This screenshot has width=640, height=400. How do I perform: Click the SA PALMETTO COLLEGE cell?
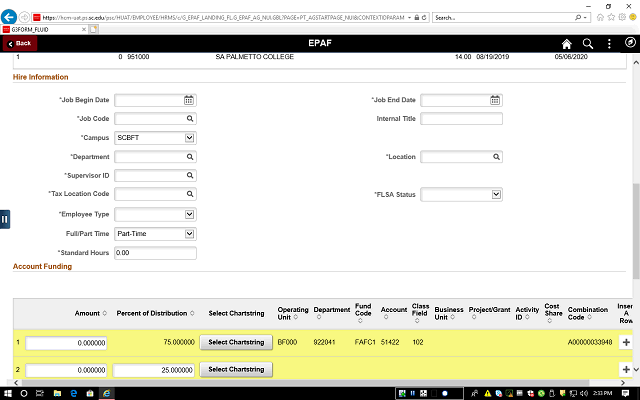point(254,57)
